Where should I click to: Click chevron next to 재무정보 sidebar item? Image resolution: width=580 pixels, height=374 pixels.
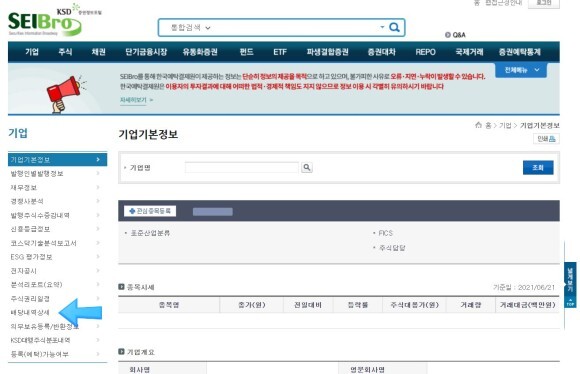(98, 187)
